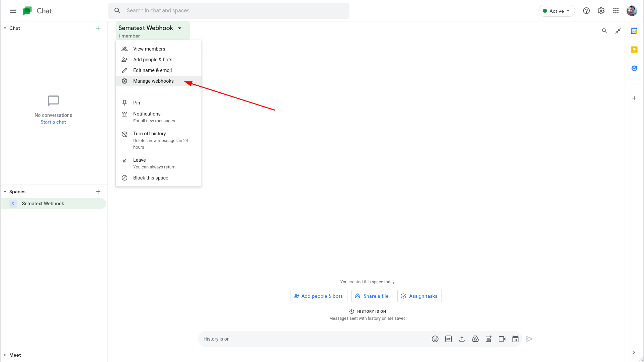This screenshot has width=644, height=362.
Task: Click the attachment/Drive icon in toolbar
Action: (x=476, y=339)
